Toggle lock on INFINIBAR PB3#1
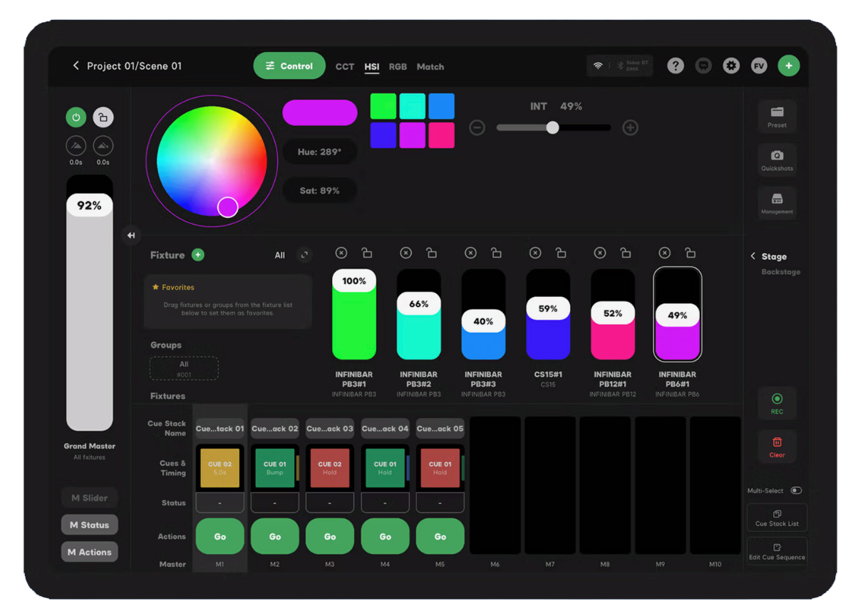This screenshot has height=611, width=868. (367, 252)
